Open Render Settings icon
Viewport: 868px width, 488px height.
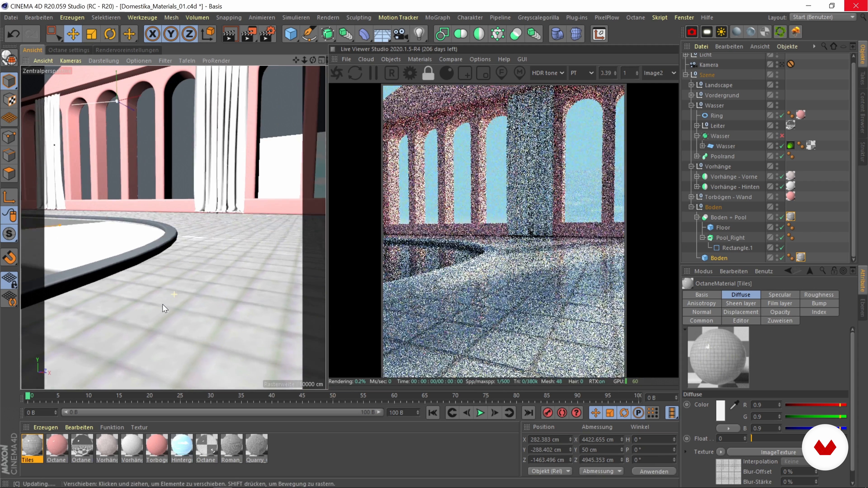(x=267, y=34)
